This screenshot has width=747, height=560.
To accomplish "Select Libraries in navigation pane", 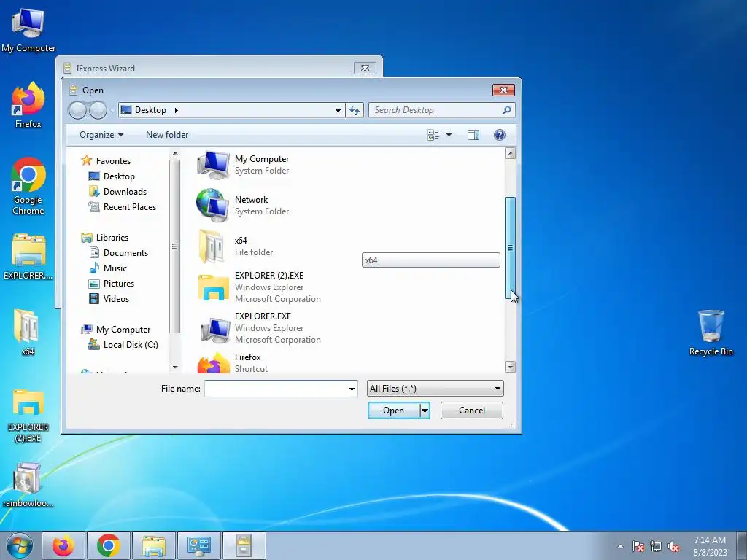I will 112,237.
